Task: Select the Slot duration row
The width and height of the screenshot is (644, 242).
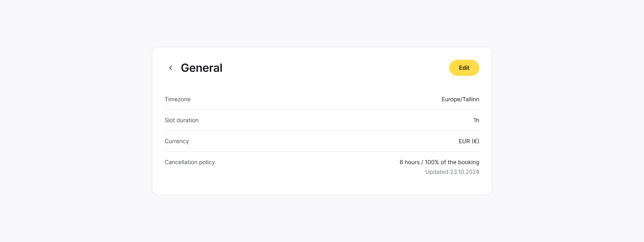Action: [322, 120]
